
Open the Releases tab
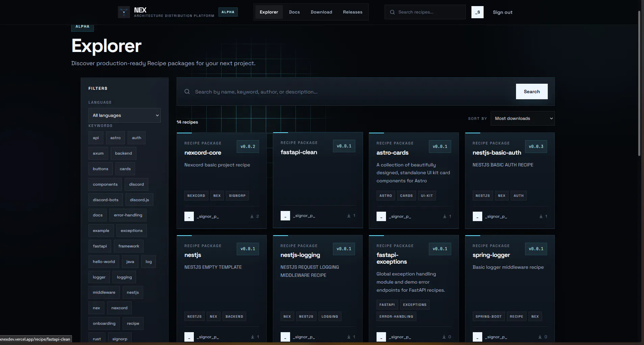pos(353,12)
